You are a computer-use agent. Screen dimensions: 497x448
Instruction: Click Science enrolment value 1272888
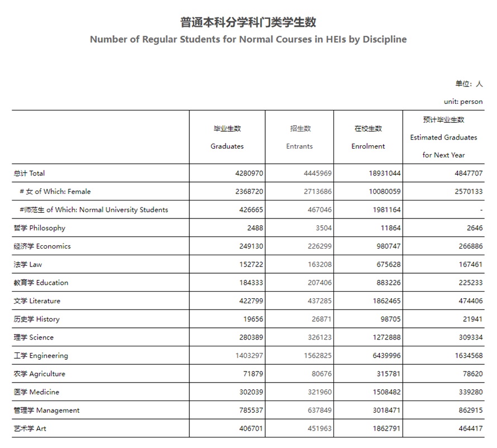tap(386, 337)
